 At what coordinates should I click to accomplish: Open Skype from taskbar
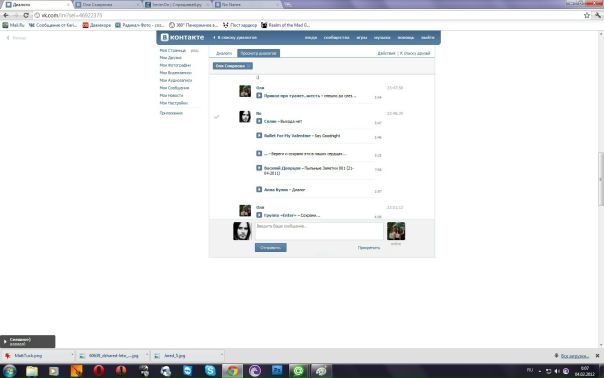click(210, 371)
